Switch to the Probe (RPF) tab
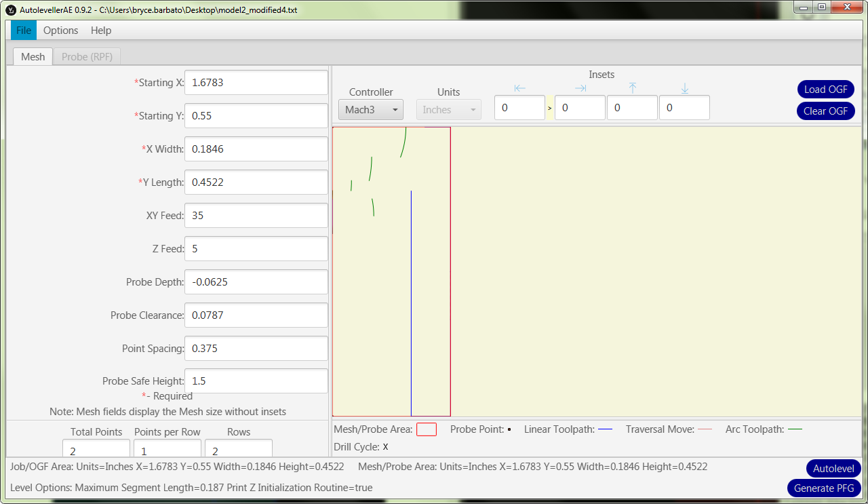Screen dimensions: 868x504 click(87, 57)
